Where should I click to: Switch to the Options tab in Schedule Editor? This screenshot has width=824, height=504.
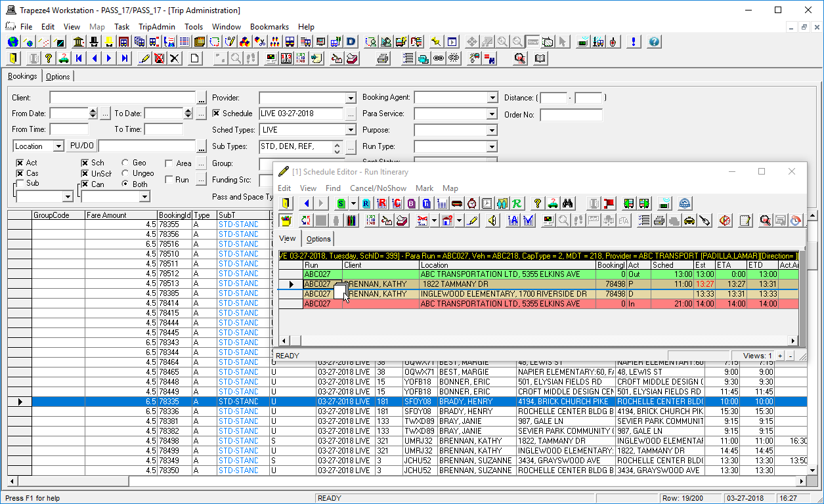[317, 239]
